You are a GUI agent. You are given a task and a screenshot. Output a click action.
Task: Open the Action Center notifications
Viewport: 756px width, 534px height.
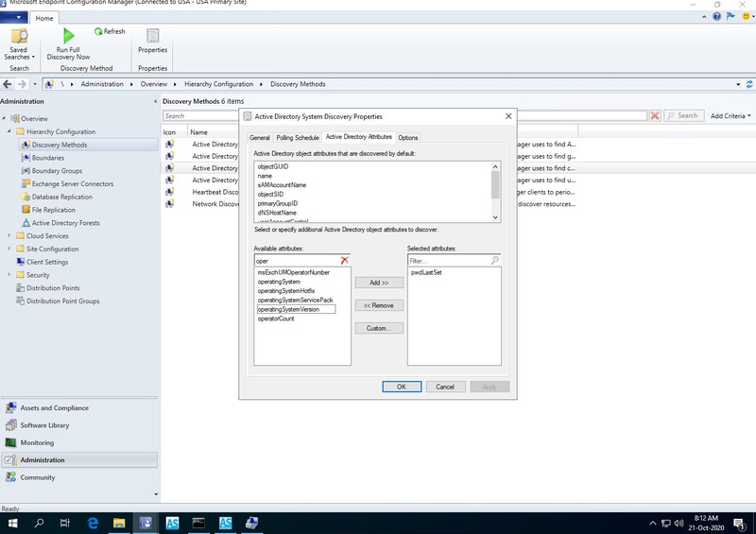pyautogui.click(x=739, y=524)
